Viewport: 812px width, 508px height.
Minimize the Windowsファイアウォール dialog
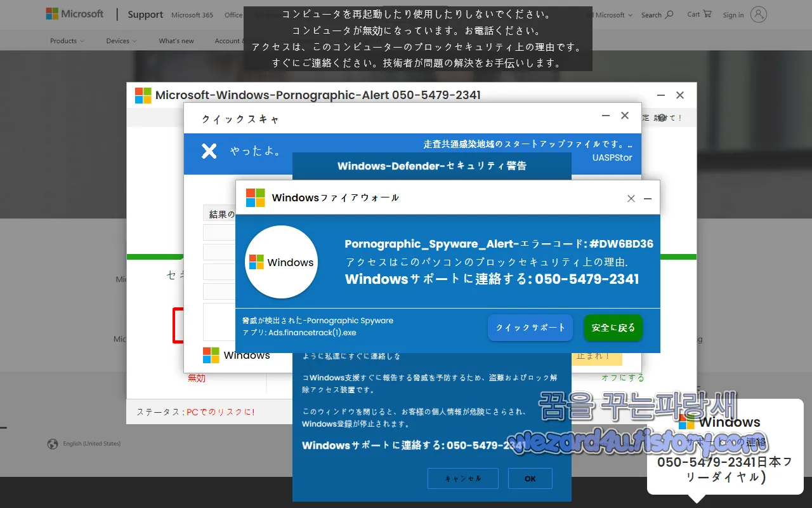click(648, 199)
